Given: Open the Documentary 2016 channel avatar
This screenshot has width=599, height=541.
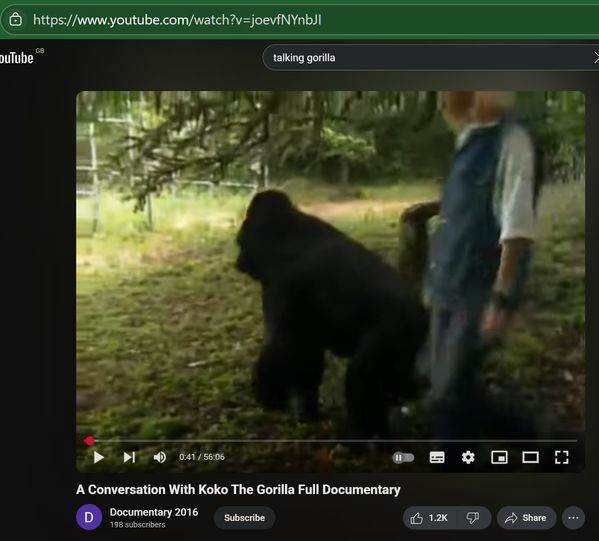Looking at the screenshot, I should coord(89,517).
